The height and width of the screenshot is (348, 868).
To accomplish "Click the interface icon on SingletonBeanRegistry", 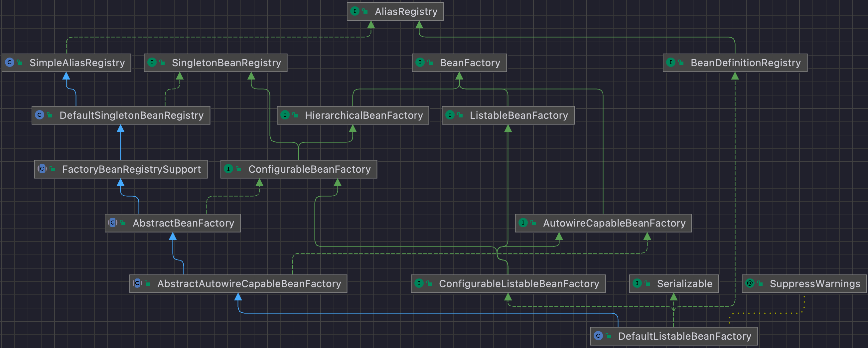I will point(152,63).
